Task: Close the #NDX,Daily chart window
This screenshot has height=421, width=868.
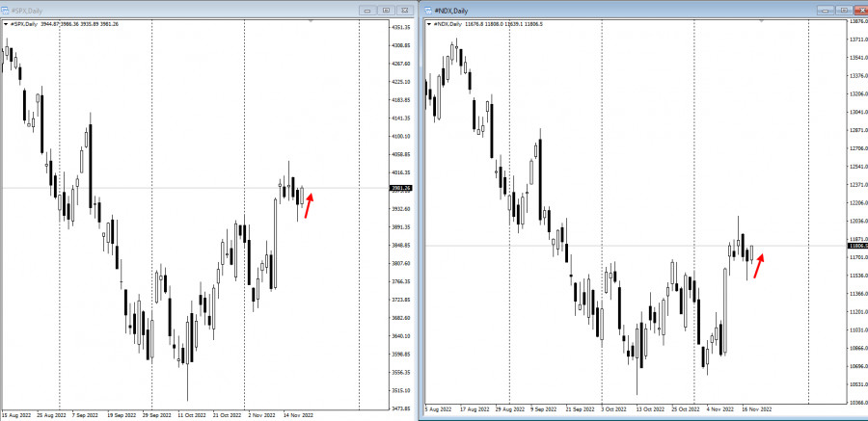Action: [861, 10]
